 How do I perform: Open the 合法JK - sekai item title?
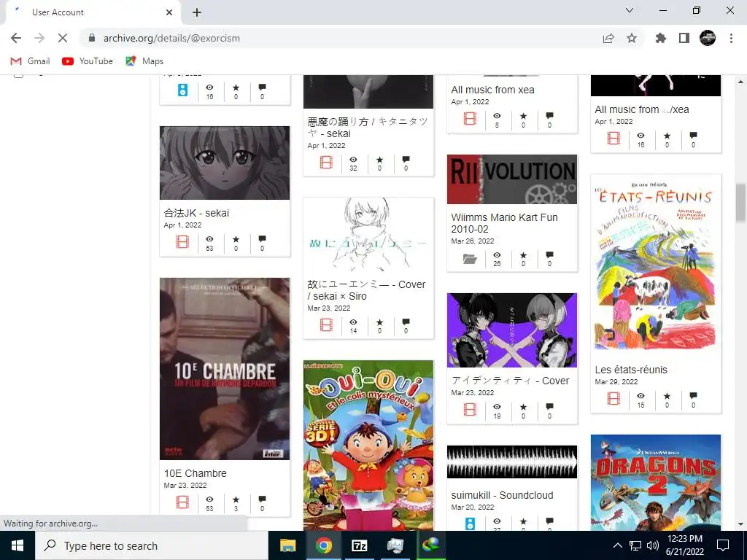196,213
